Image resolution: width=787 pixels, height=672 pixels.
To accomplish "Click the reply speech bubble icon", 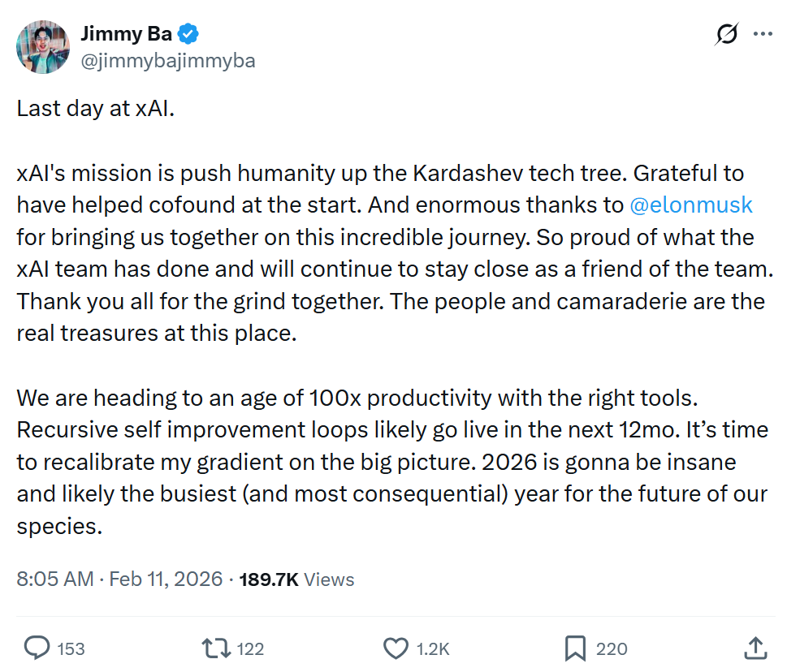I will pos(37,648).
